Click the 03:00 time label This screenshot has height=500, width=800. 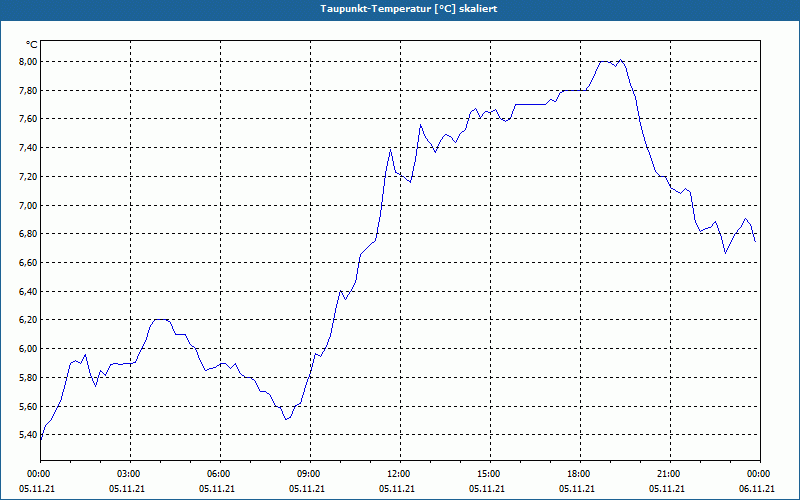tap(131, 474)
